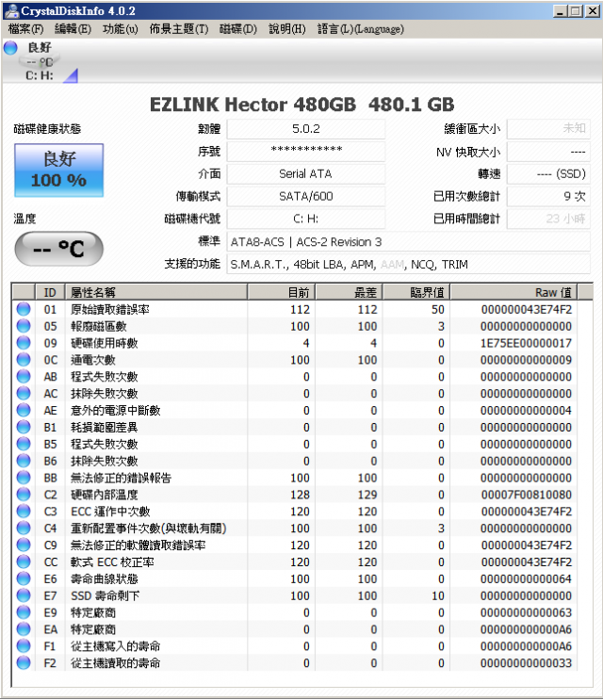Open the 編輯(E) menu
Viewport: 603px width, 700px height.
73,29
